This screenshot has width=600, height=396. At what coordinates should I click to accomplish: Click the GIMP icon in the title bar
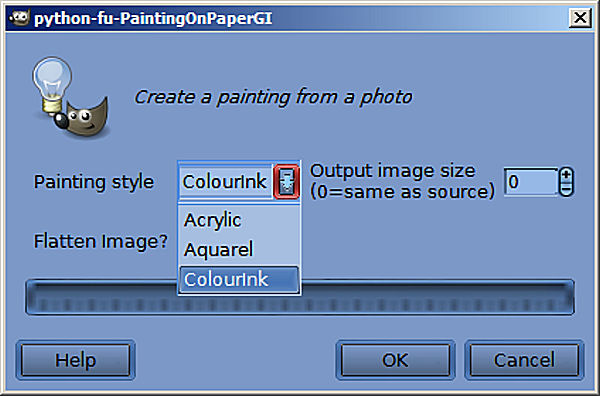pyautogui.click(x=20, y=17)
